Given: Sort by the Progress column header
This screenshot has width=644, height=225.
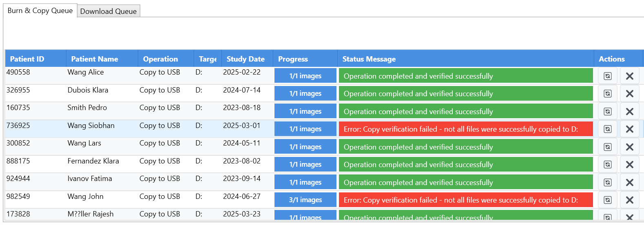Looking at the screenshot, I should click(x=305, y=59).
